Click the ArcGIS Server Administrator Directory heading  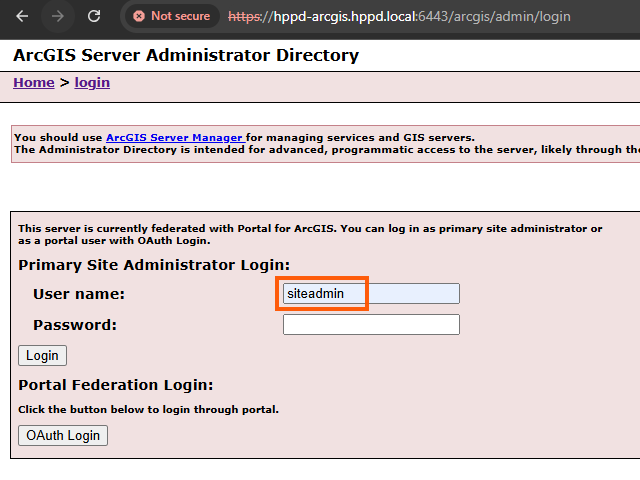[186, 55]
